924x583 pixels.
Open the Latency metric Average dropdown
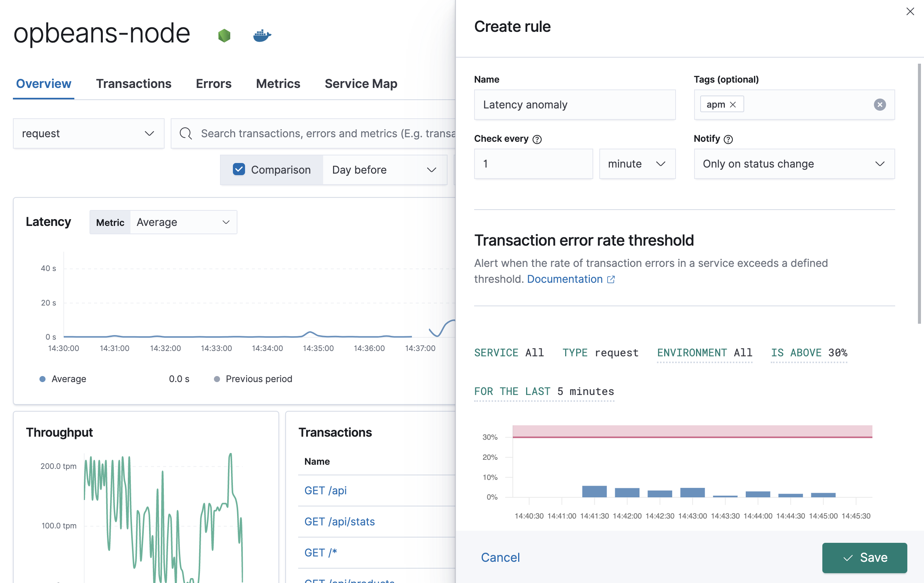(183, 222)
